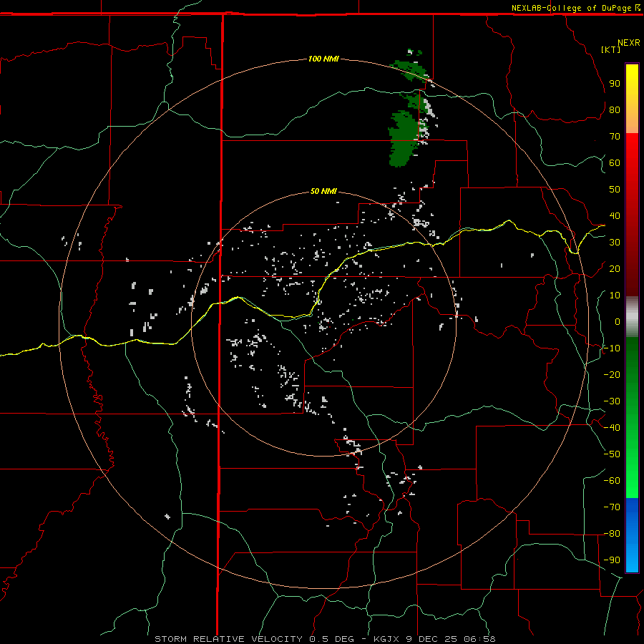Click the KGJX radar site identifier
The image size is (644, 644).
coord(386,639)
